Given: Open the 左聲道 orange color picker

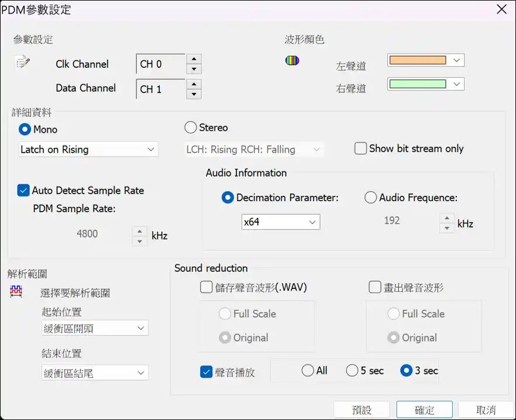Looking at the screenshot, I should pos(425,60).
